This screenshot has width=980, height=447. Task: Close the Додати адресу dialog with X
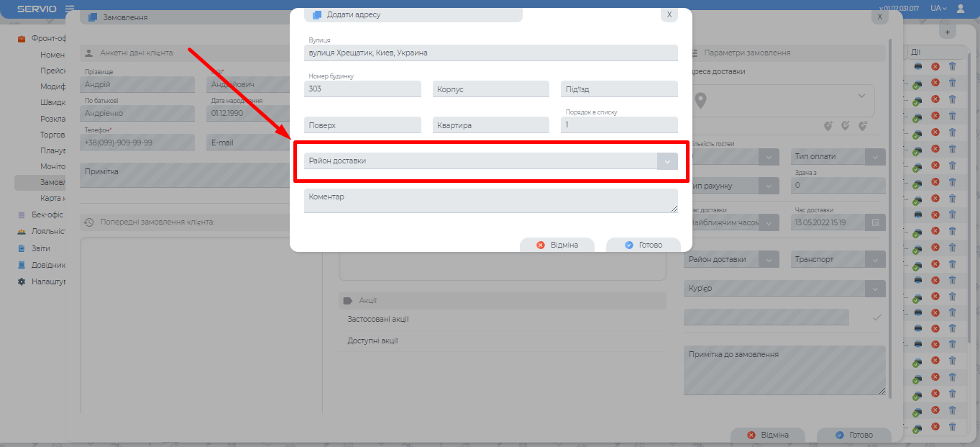coord(669,14)
